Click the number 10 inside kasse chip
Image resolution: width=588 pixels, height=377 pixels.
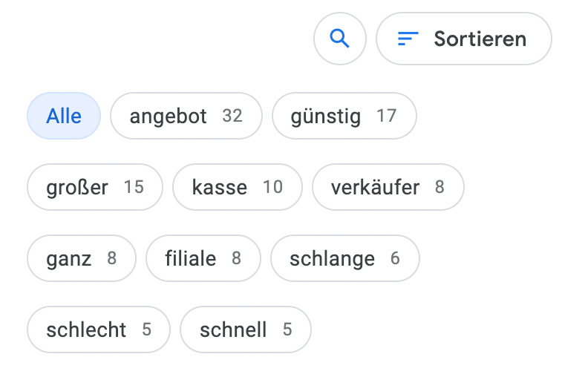(x=273, y=187)
